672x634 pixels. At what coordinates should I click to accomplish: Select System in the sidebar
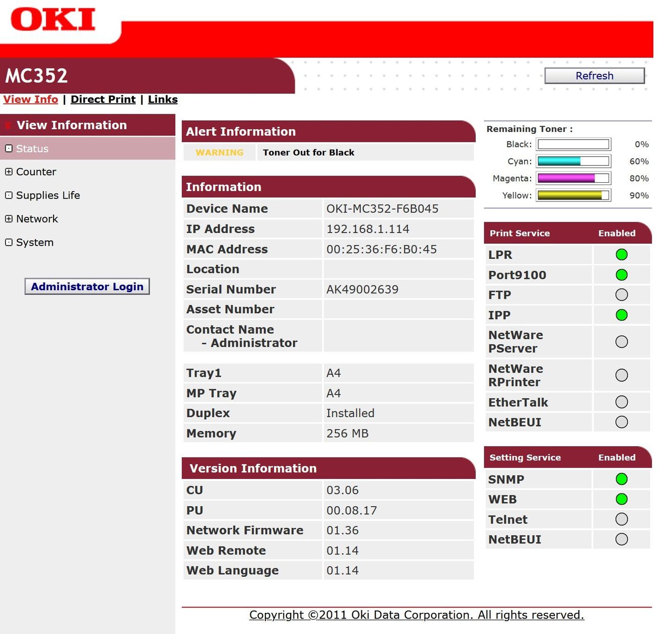[35, 242]
